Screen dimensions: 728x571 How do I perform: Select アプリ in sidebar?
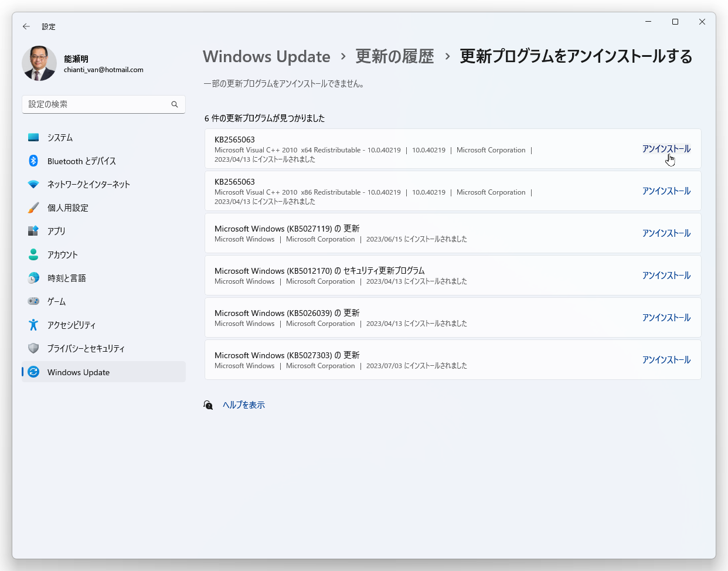tap(104, 231)
